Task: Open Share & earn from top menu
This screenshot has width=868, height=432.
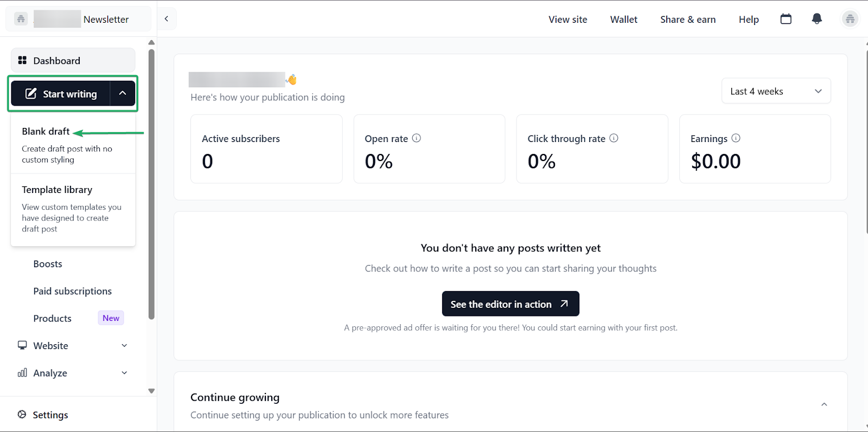Action: click(x=687, y=19)
